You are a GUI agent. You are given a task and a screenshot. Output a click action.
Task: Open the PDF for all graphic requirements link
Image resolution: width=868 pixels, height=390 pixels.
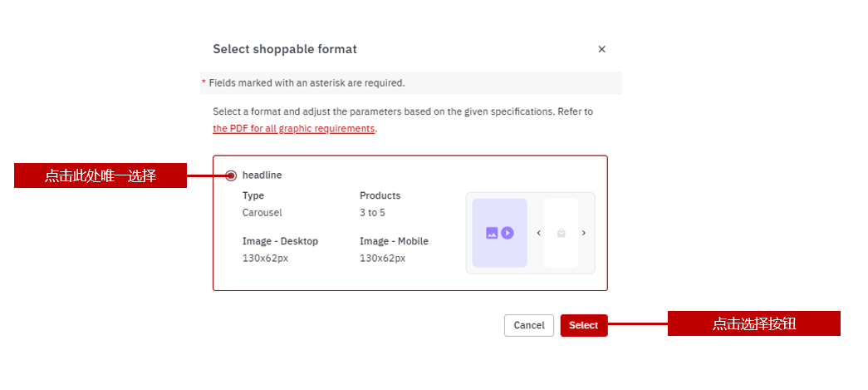pos(294,129)
